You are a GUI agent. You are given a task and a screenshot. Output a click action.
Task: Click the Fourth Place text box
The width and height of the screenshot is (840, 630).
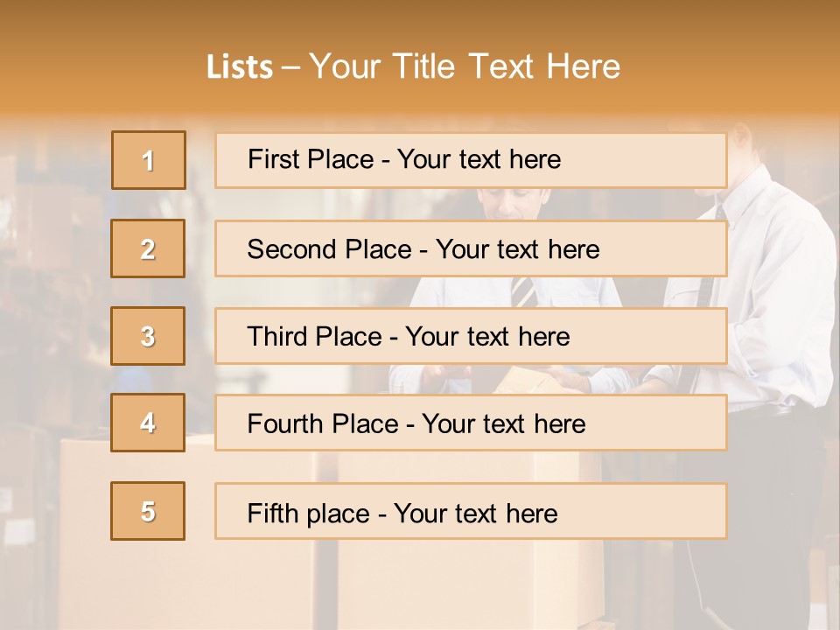click(x=471, y=423)
